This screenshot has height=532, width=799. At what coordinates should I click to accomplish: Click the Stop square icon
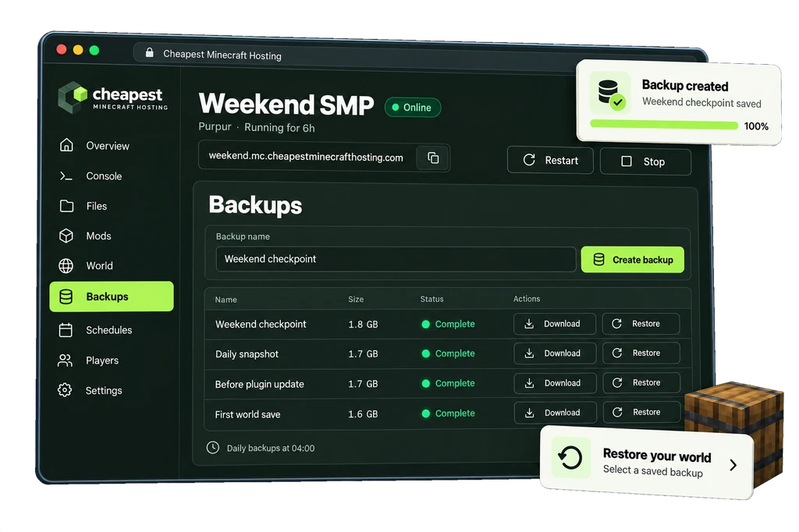(x=627, y=161)
